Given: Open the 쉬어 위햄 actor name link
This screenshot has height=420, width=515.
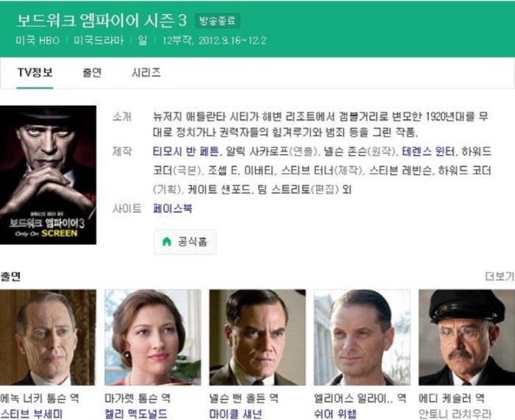Looking at the screenshot, I should point(335,414).
